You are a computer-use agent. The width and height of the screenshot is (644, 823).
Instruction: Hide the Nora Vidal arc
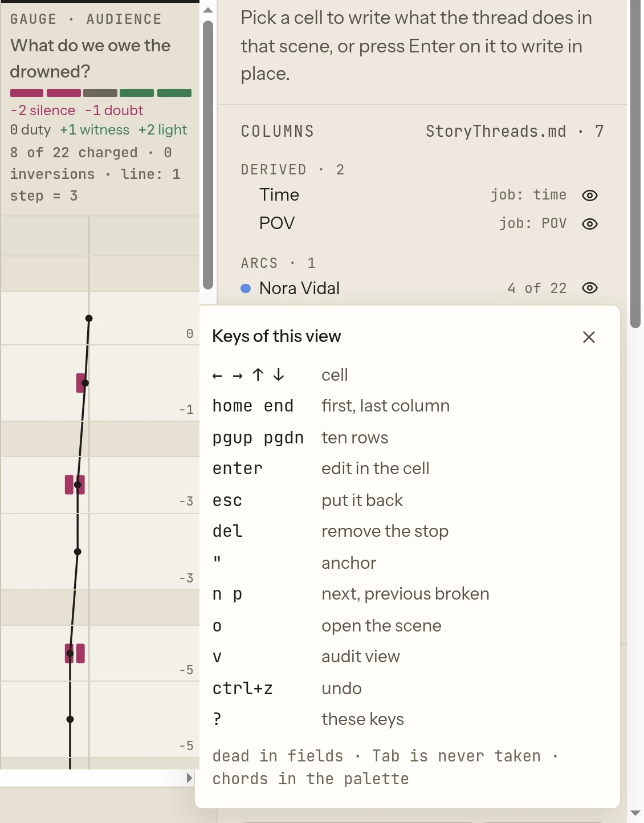590,288
